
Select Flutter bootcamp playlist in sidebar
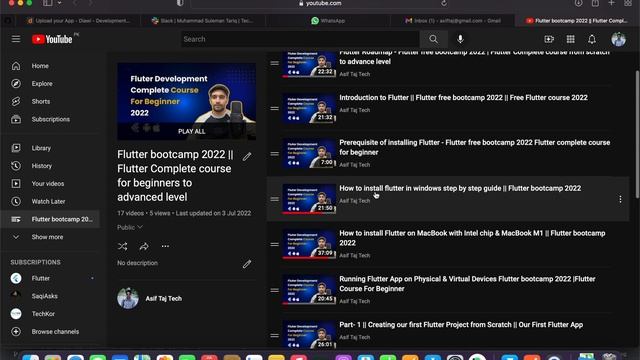pos(50,219)
